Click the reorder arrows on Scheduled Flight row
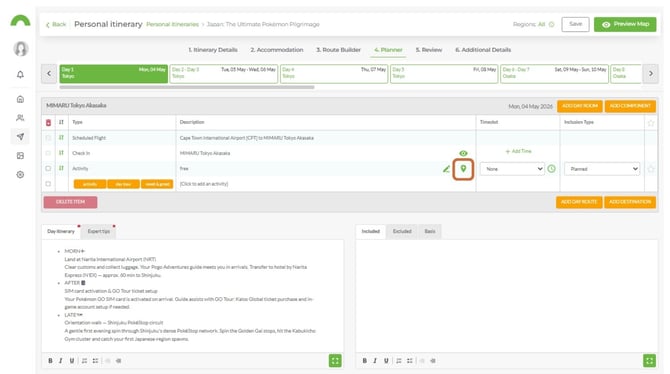 click(61, 138)
